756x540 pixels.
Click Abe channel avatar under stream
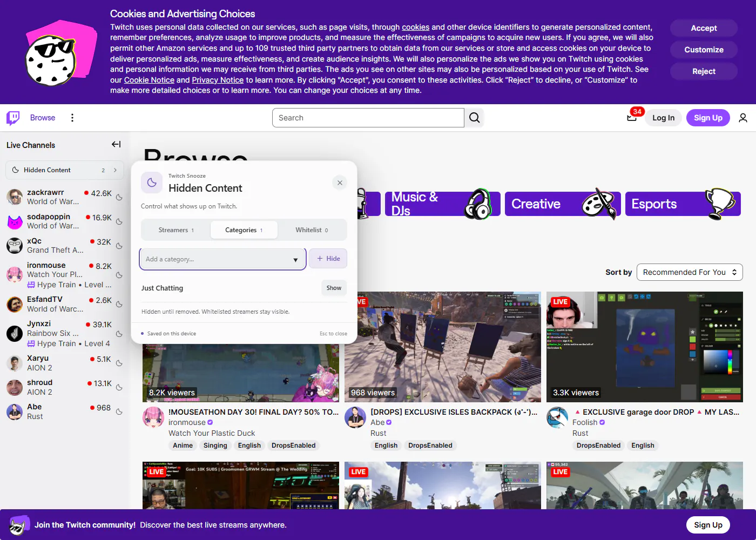click(x=355, y=418)
